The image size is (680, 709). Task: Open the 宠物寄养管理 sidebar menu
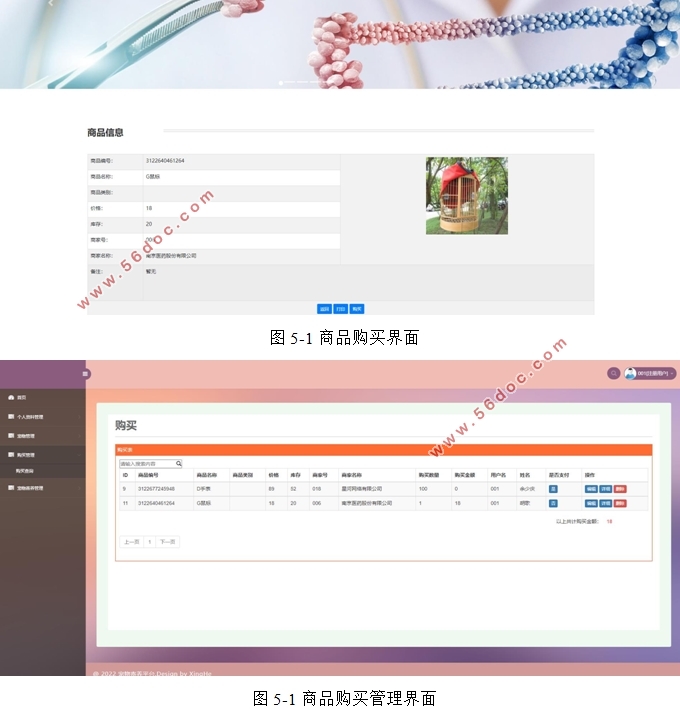[x=30, y=488]
